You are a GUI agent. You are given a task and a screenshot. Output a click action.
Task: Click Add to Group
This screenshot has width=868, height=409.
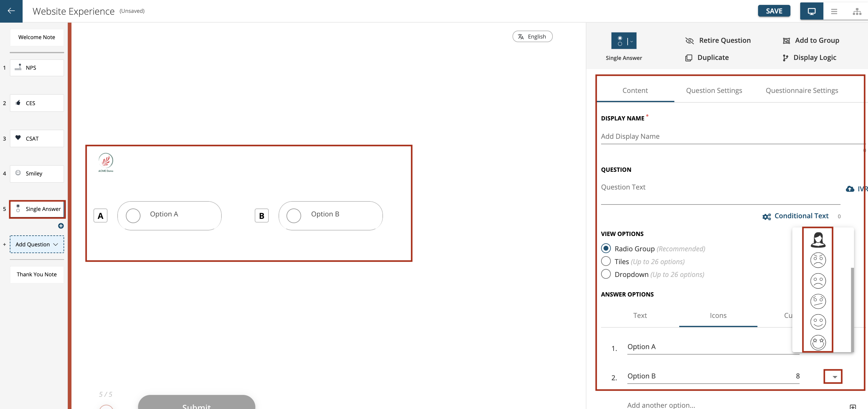(817, 40)
